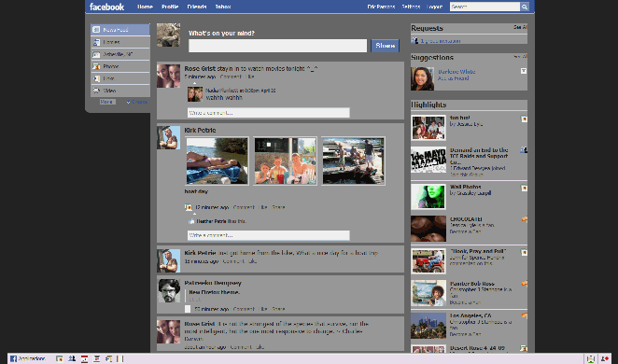The height and width of the screenshot is (364, 618).
Task: Open the 'fun fun!' highlight photo
Action: coord(428,128)
